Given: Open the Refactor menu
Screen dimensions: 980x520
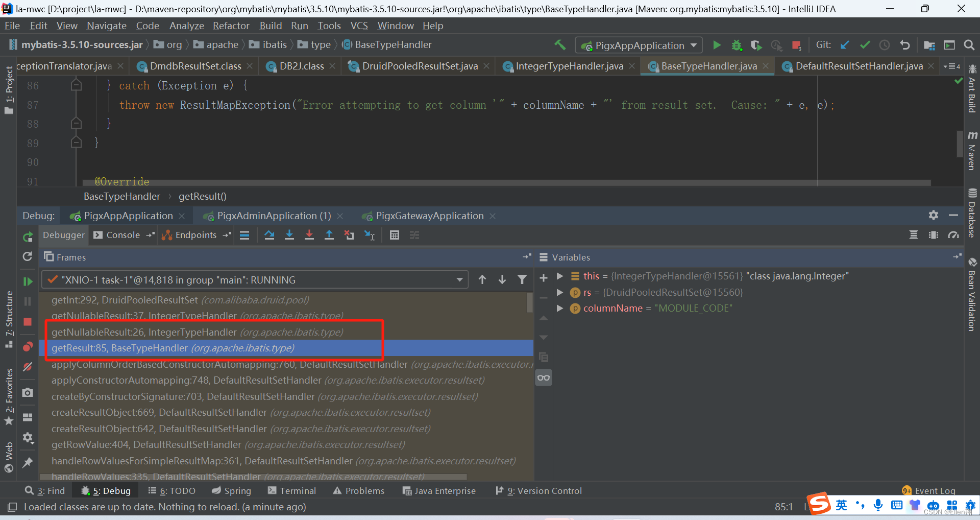Looking at the screenshot, I should (x=231, y=26).
